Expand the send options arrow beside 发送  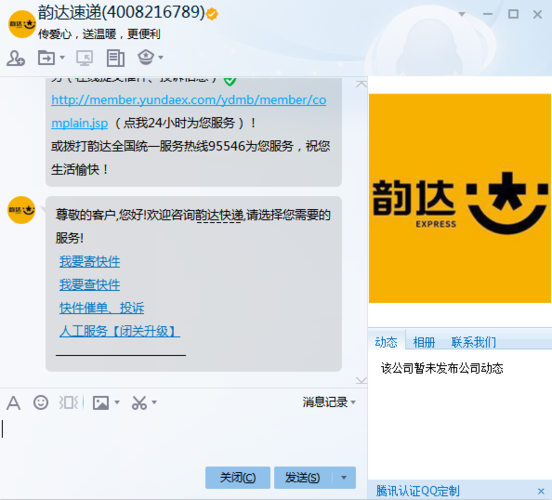344,477
